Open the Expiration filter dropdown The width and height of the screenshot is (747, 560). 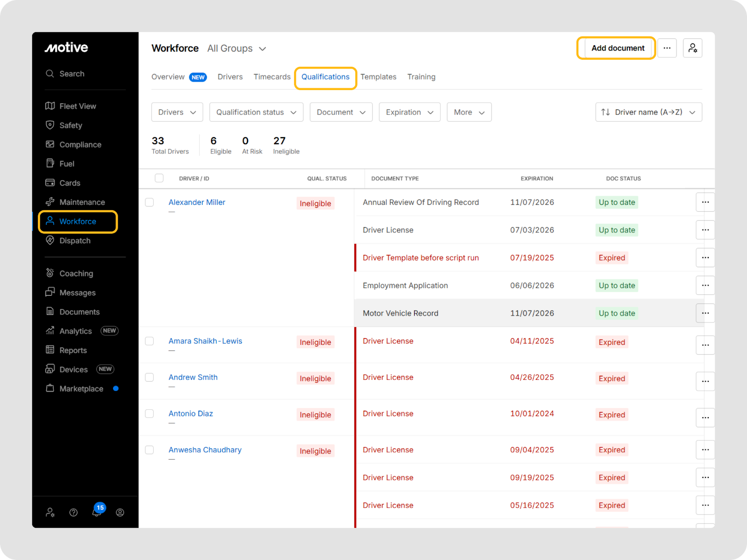(409, 112)
